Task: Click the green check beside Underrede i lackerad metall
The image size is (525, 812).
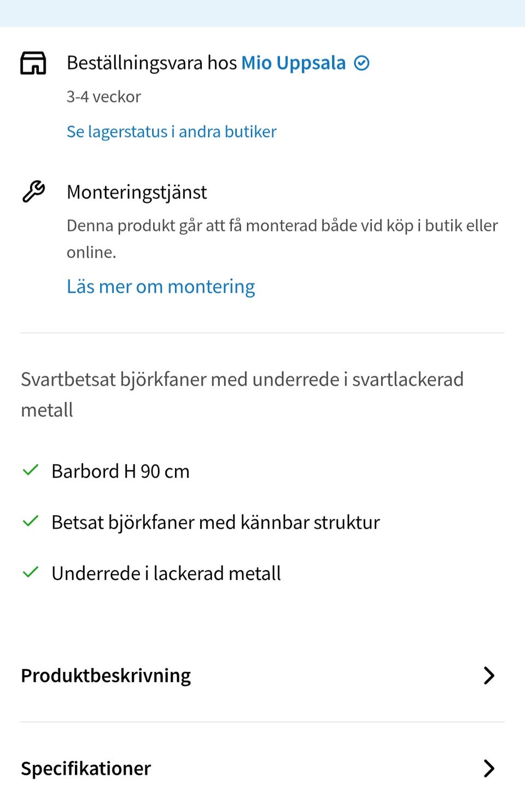Action: click(x=30, y=572)
